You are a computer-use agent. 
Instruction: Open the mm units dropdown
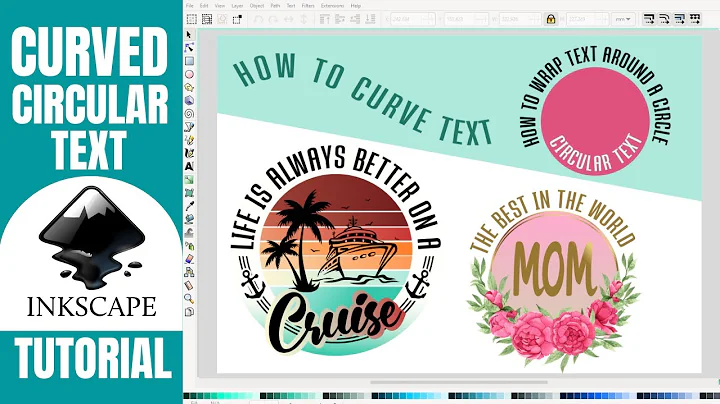tap(623, 19)
